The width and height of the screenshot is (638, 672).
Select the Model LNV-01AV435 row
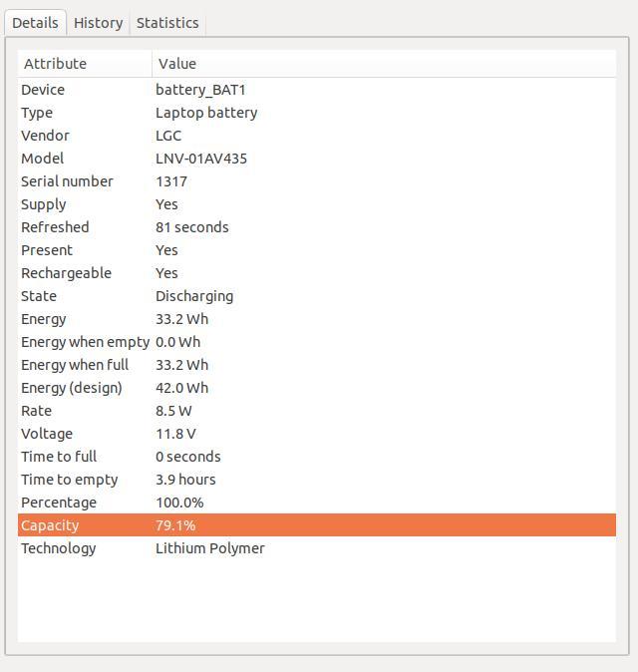click(x=317, y=159)
